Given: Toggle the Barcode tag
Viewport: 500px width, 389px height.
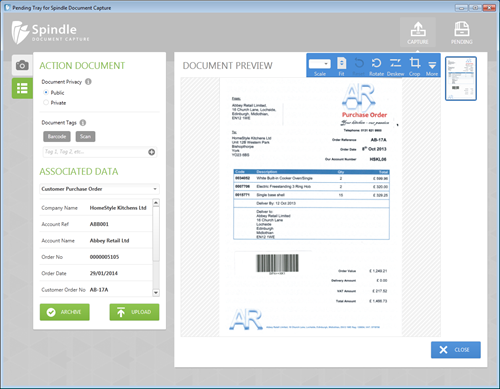Looking at the screenshot, I should click(x=57, y=136).
